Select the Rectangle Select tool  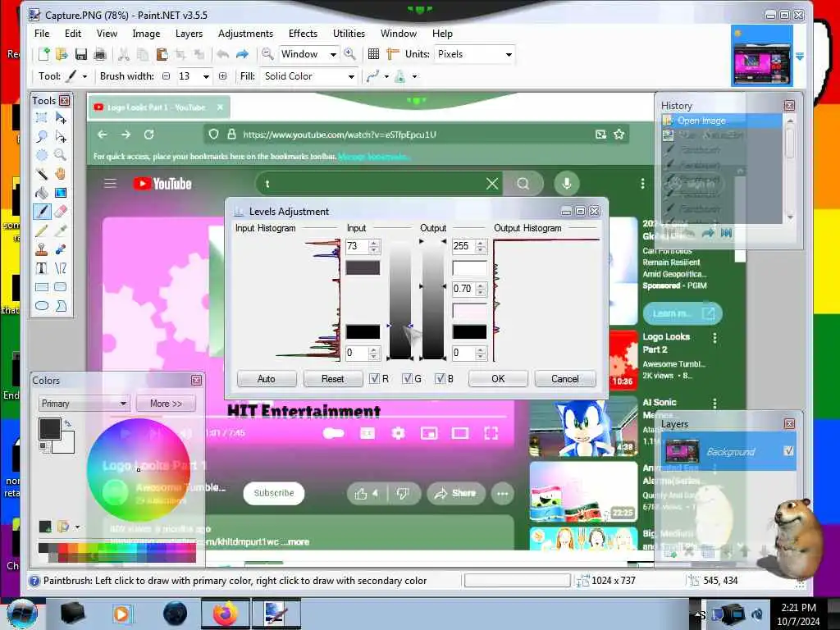pyautogui.click(x=41, y=117)
